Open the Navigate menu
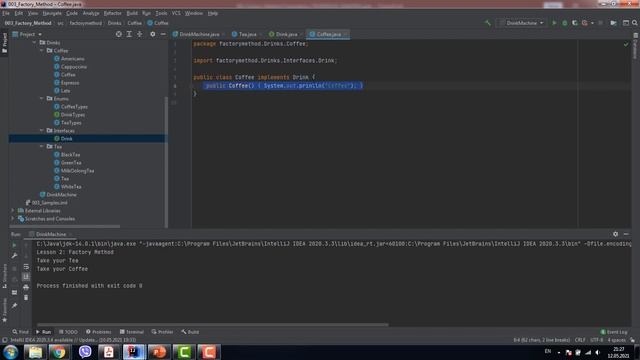The image size is (640, 360). (x=52, y=13)
